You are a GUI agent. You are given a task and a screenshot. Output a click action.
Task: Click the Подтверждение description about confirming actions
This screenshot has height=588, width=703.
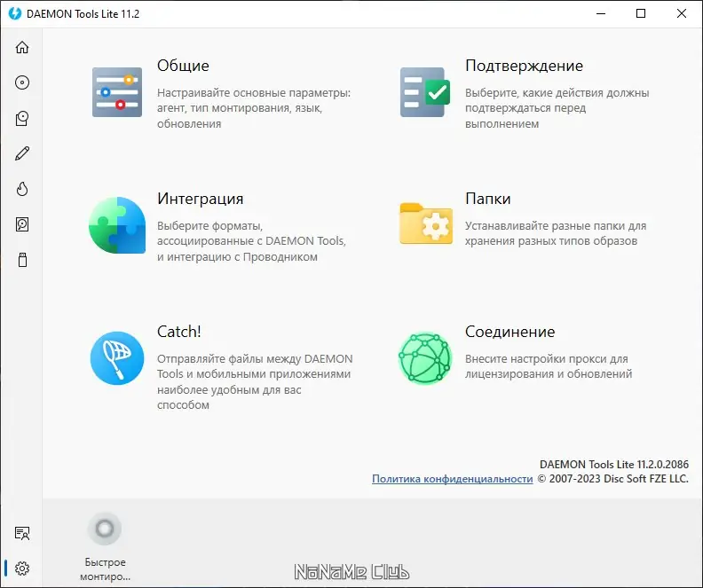click(557, 108)
